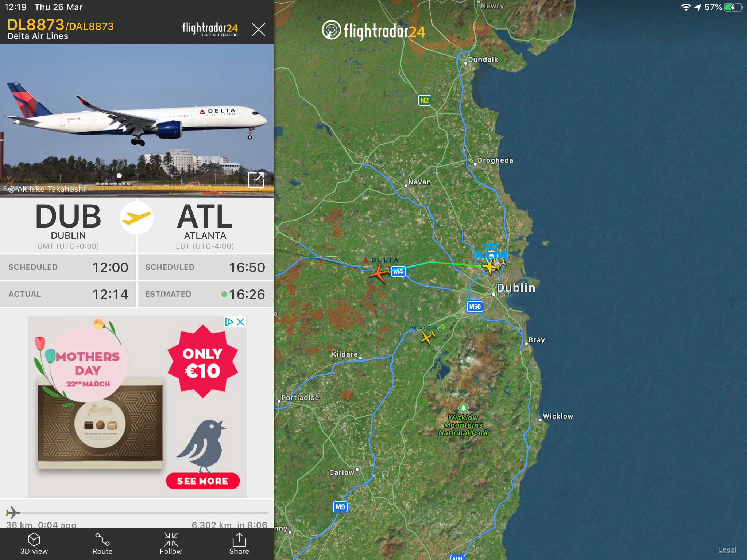The width and height of the screenshot is (747, 560).
Task: Open the Legal link
Action: point(727,549)
